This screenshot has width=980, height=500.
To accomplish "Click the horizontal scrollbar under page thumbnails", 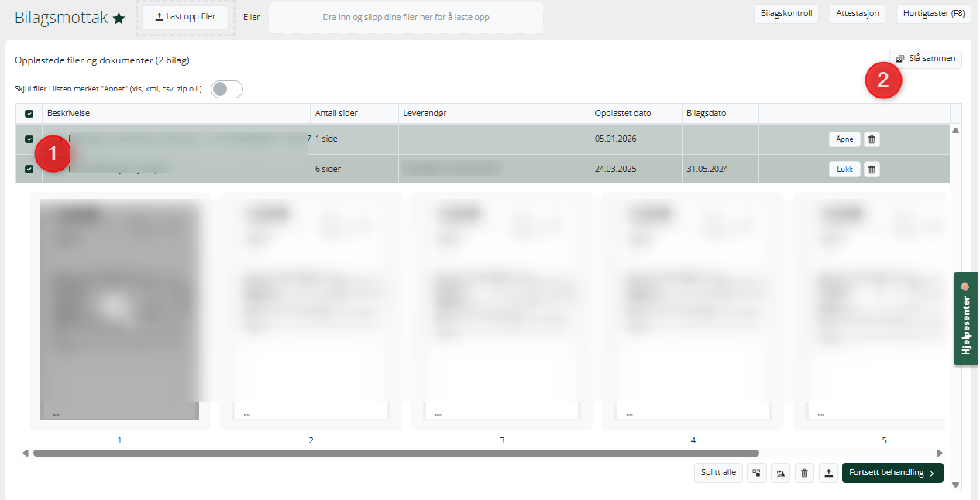I will pos(396,454).
